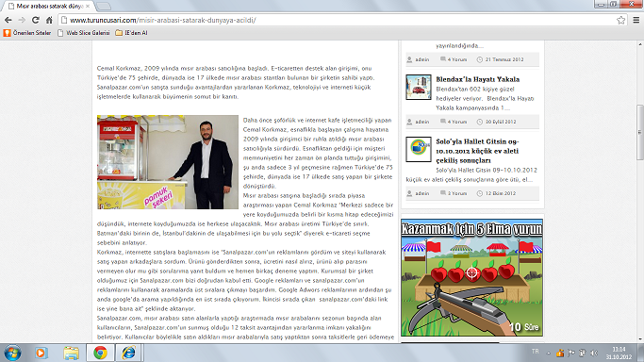Open the Windows Media Player taskbar icon
Screen dimensions: 644x362
pyautogui.click(x=41, y=353)
